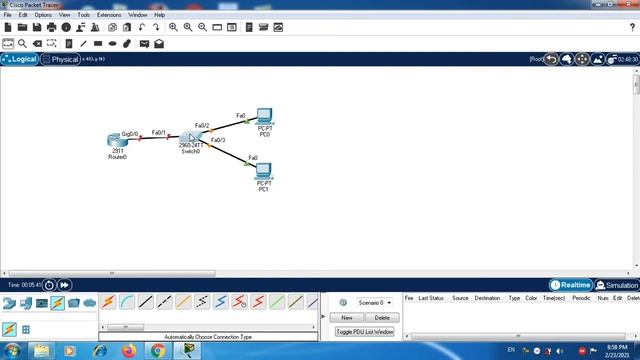This screenshot has width=640, height=360.
Task: Open a file using the folder icon
Action: [22, 27]
